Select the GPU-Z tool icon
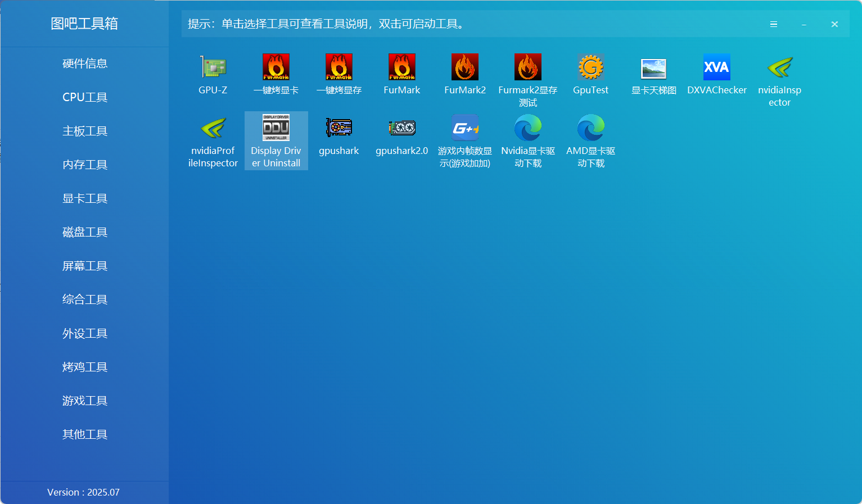 (x=213, y=67)
